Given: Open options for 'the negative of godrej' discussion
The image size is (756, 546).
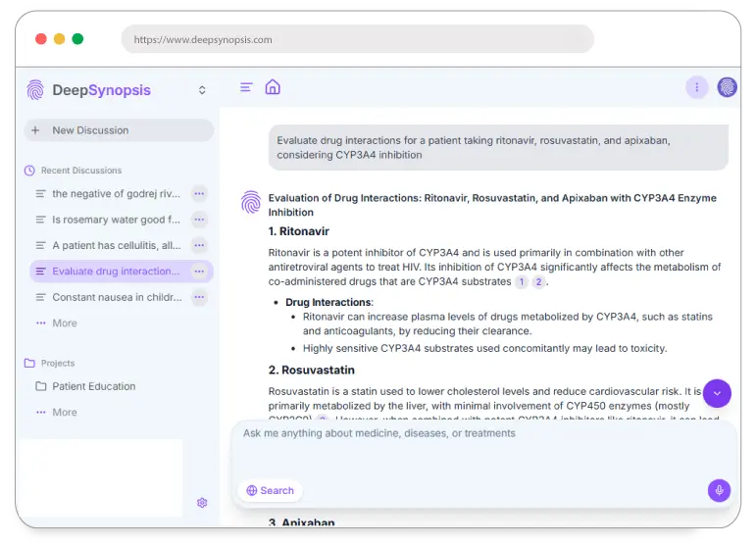Looking at the screenshot, I should tap(199, 194).
